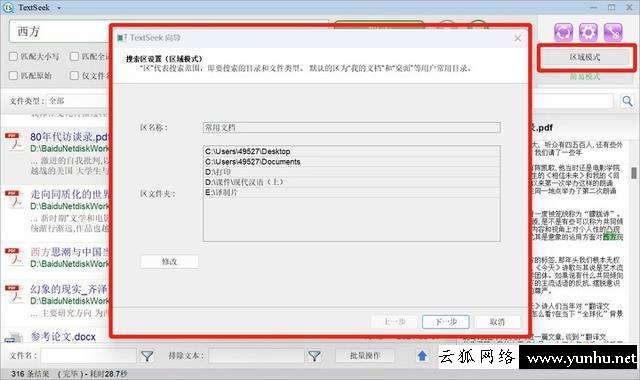Click the purple gear settings icon
The image size is (640, 380).
[588, 32]
